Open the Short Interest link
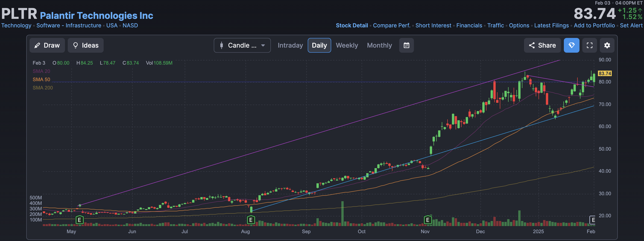 433,26
